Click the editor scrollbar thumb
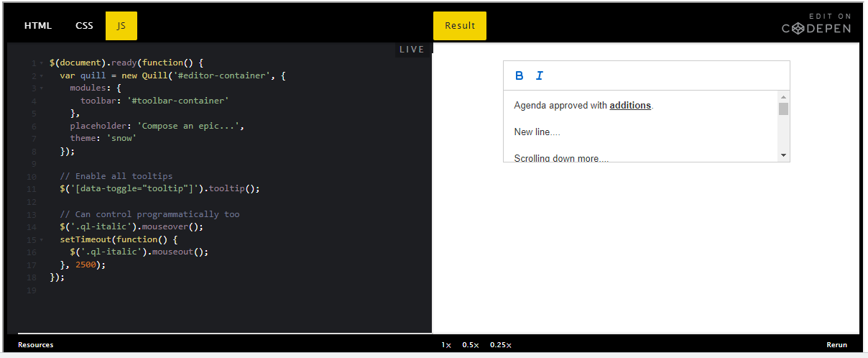 tap(783, 109)
